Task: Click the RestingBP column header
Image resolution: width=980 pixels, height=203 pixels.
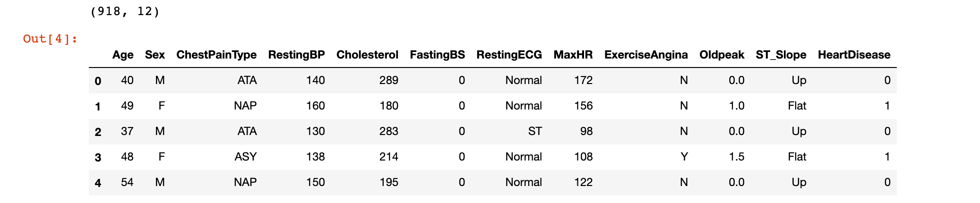Action: coord(296,55)
